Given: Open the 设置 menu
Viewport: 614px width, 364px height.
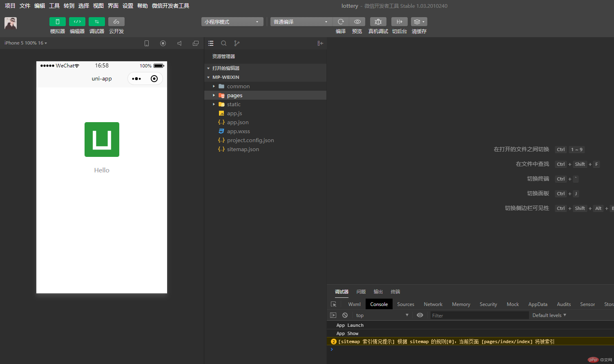Looking at the screenshot, I should click(128, 6).
